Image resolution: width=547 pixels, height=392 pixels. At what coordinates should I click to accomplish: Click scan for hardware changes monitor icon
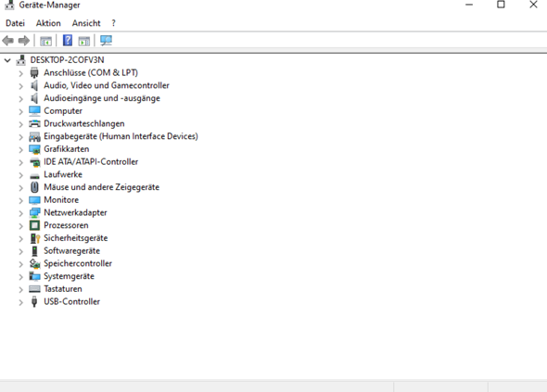point(106,41)
